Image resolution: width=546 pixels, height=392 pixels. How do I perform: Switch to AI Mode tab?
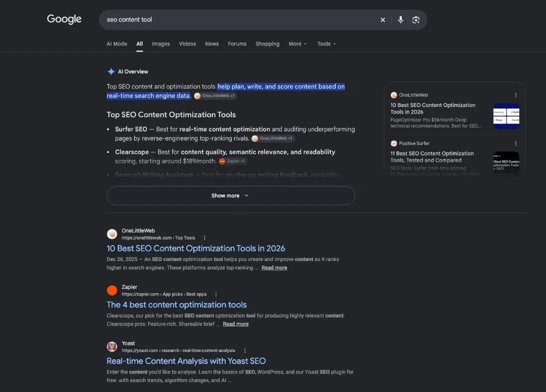117,44
